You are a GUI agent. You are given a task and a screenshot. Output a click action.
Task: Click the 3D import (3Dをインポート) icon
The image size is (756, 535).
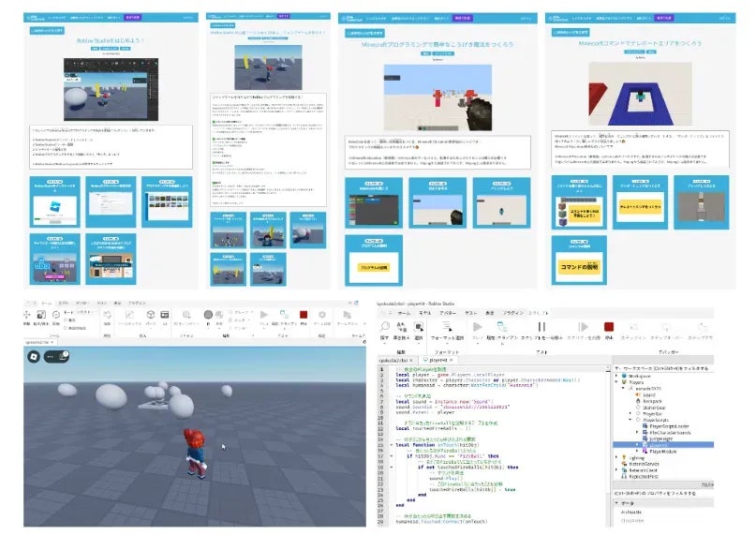point(186,315)
